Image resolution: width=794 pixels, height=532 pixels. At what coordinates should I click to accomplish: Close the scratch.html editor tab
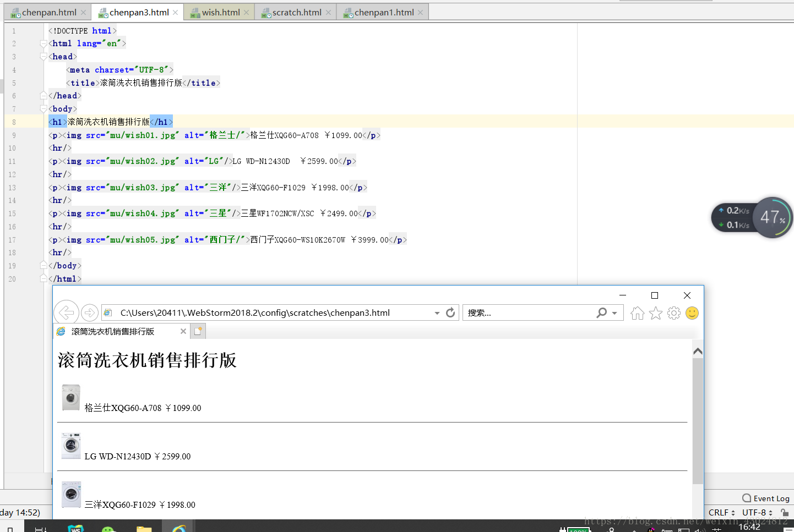[328, 13]
